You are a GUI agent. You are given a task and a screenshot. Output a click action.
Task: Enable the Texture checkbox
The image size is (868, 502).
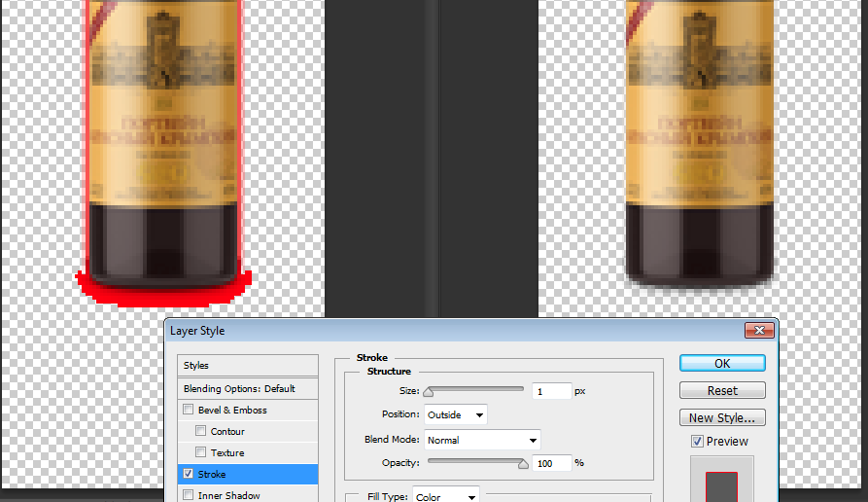pos(201,452)
